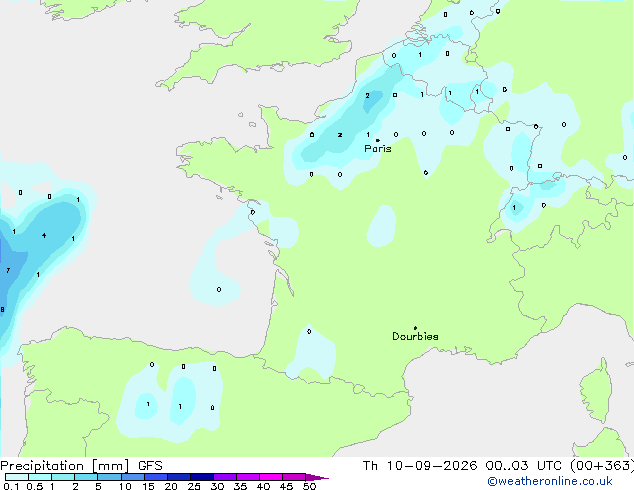
Task: Pick the 2 mm legend color swatch
Action: 86,477
